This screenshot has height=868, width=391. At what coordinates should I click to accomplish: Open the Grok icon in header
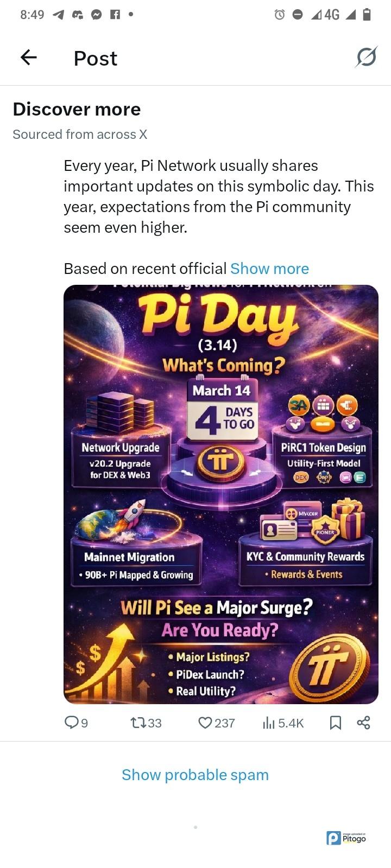(367, 58)
